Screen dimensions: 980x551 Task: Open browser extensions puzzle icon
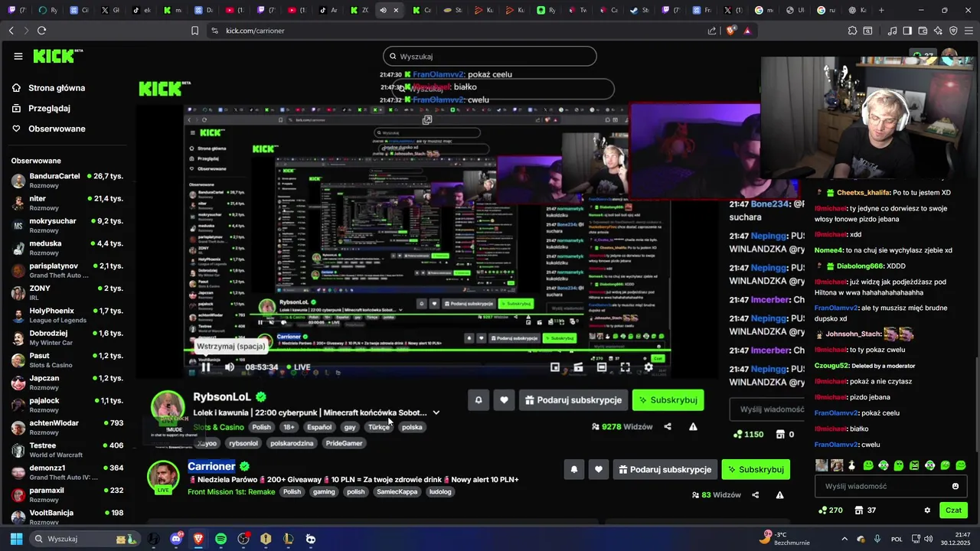pyautogui.click(x=852, y=31)
